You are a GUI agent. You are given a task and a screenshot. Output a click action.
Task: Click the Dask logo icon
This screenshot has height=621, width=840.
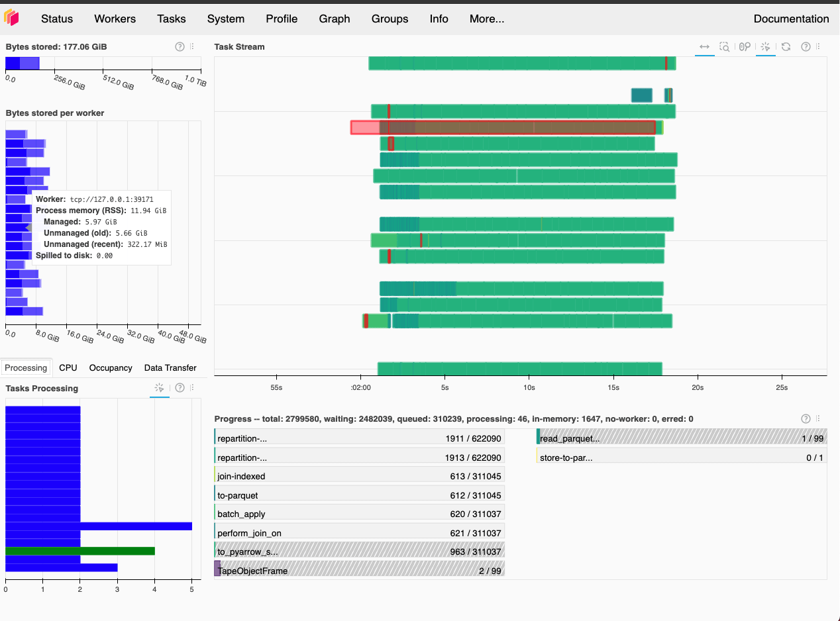coord(12,18)
